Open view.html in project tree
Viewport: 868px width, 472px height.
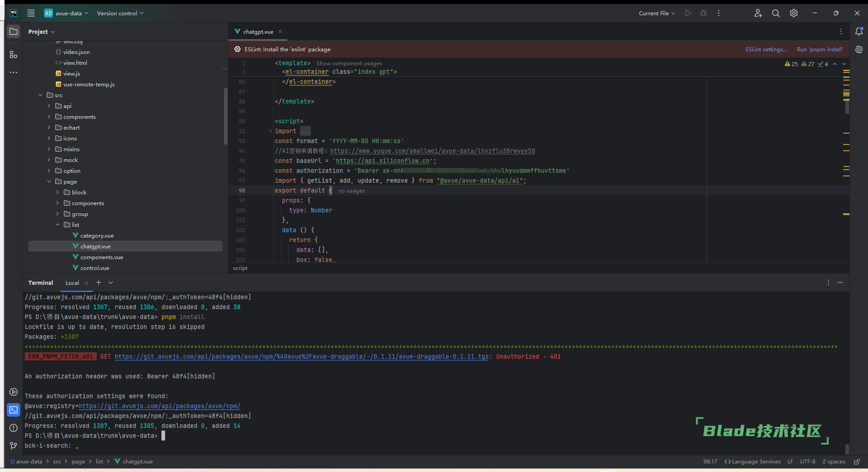(75, 63)
